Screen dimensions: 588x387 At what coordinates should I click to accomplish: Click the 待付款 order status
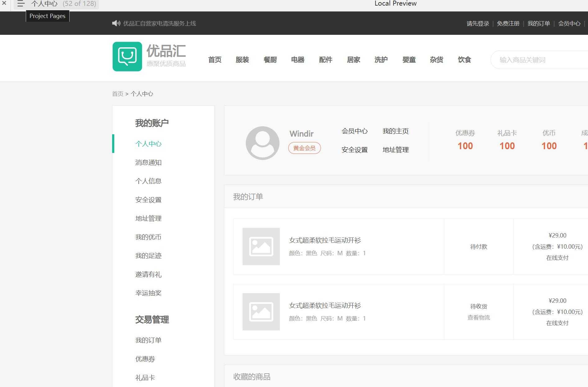click(479, 247)
